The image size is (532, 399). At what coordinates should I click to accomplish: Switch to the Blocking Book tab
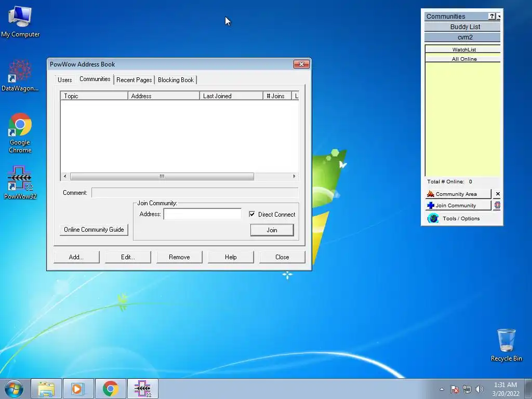176,79
